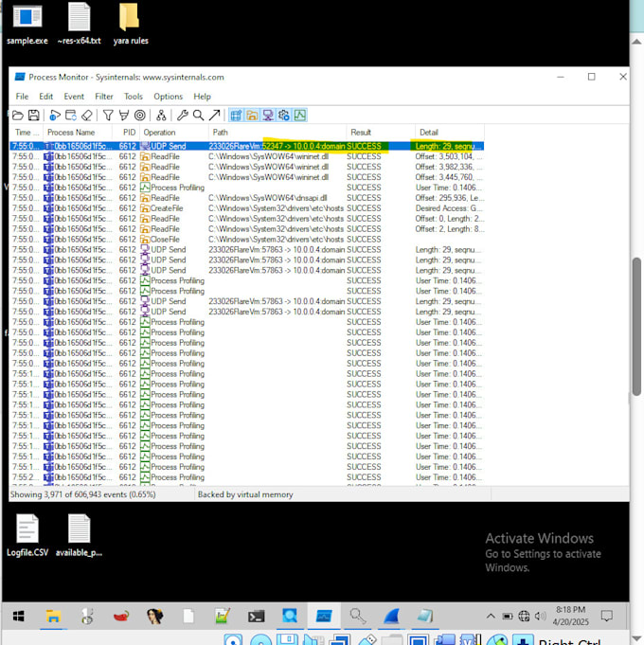Open the Options menu
Image resolution: width=644 pixels, height=645 pixels.
pos(168,97)
